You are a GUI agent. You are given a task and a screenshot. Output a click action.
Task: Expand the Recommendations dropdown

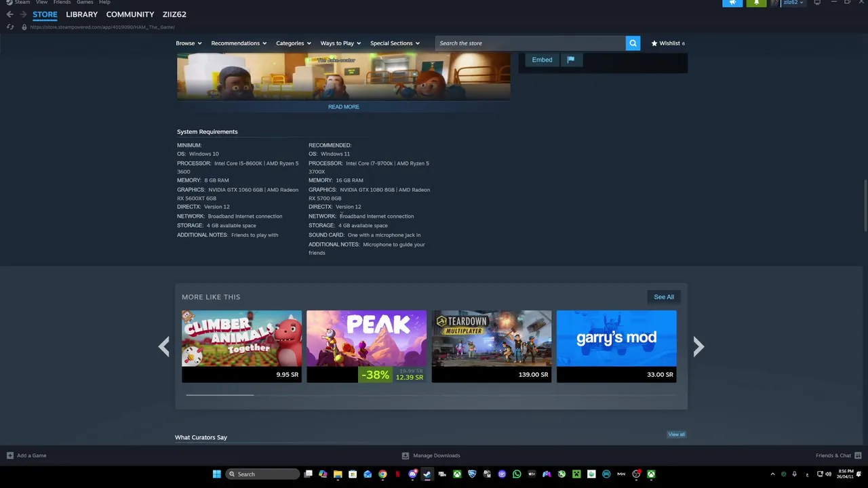[x=239, y=43]
